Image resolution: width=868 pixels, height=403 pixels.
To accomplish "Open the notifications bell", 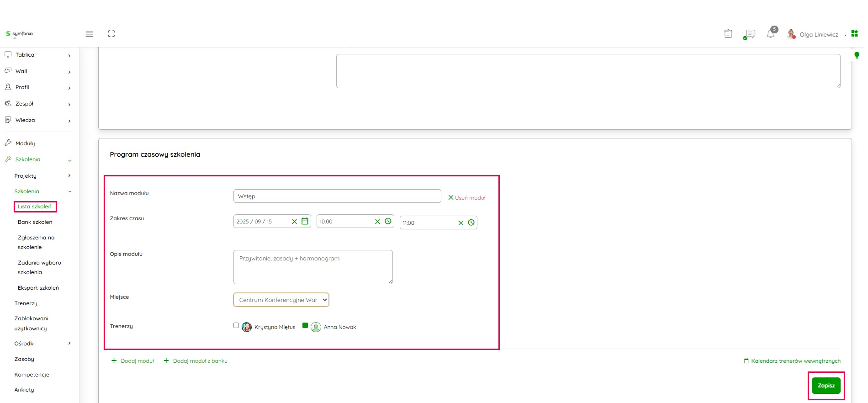I will tap(771, 34).
